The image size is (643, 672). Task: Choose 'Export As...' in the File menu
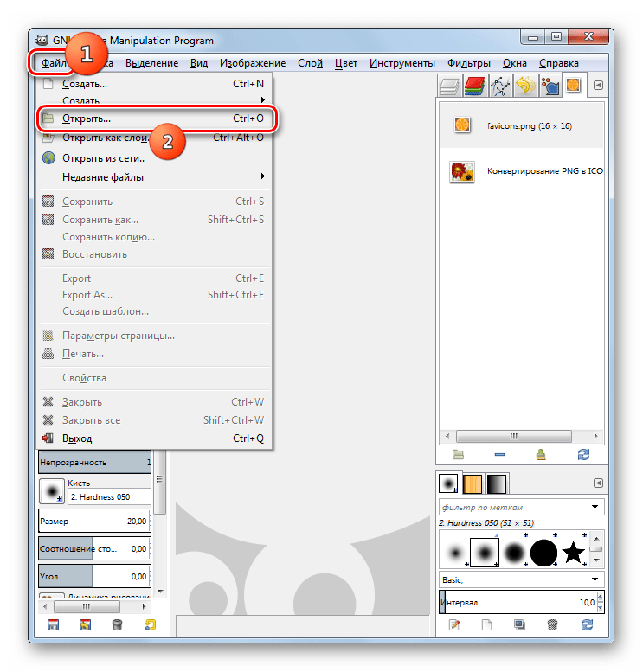(x=153, y=295)
